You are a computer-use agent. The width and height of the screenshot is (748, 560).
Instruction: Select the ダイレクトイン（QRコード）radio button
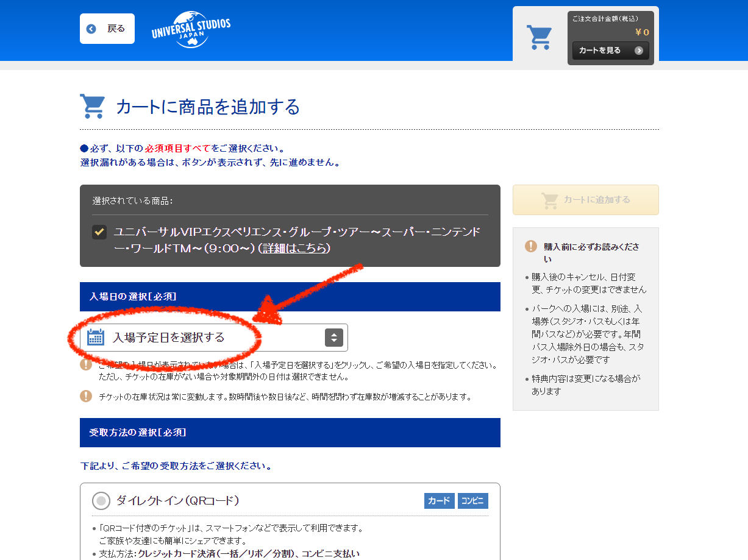(101, 501)
